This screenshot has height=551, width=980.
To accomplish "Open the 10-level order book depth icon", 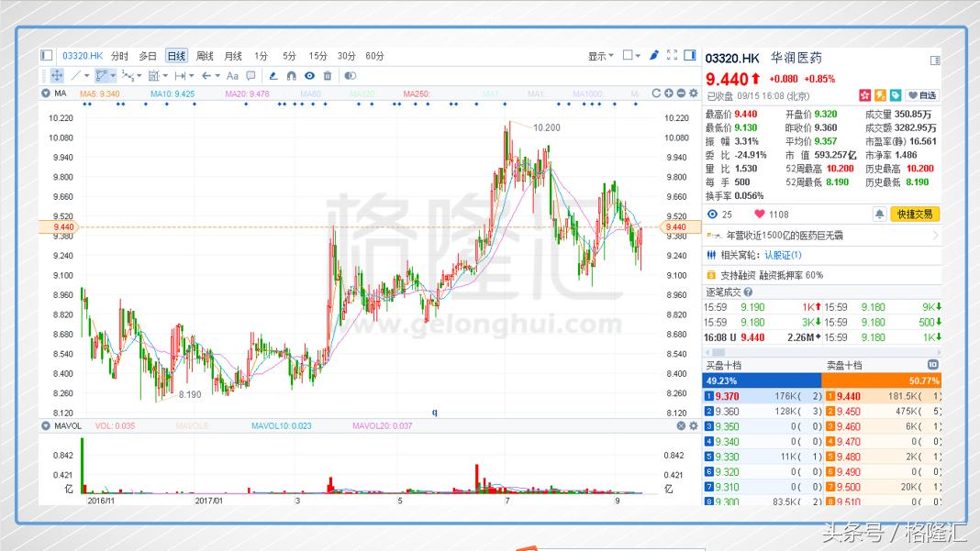I will (932, 364).
